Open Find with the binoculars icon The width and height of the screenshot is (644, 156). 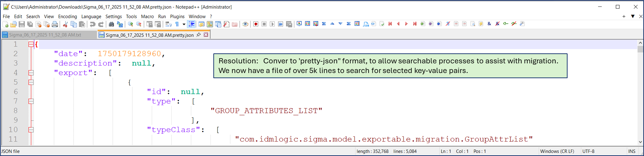click(112, 24)
